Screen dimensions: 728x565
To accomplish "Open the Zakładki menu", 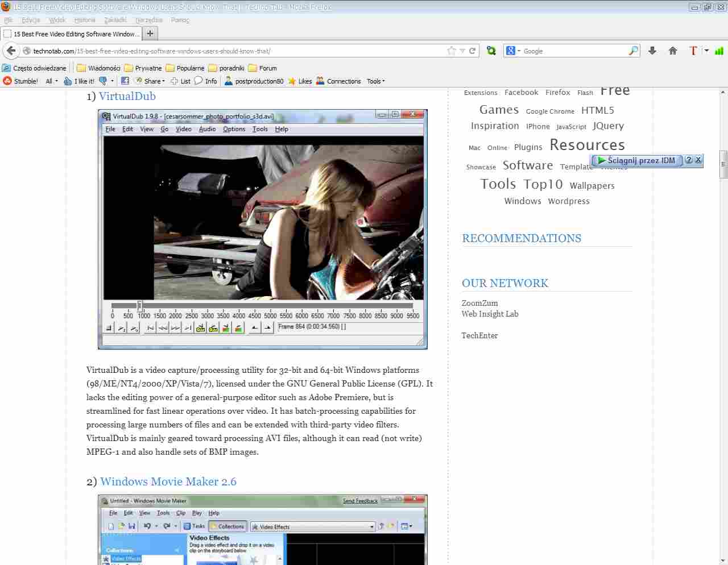I will [115, 20].
